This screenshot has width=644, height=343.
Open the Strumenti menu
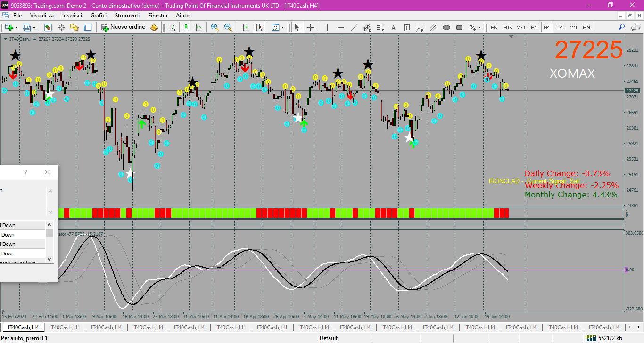click(127, 16)
